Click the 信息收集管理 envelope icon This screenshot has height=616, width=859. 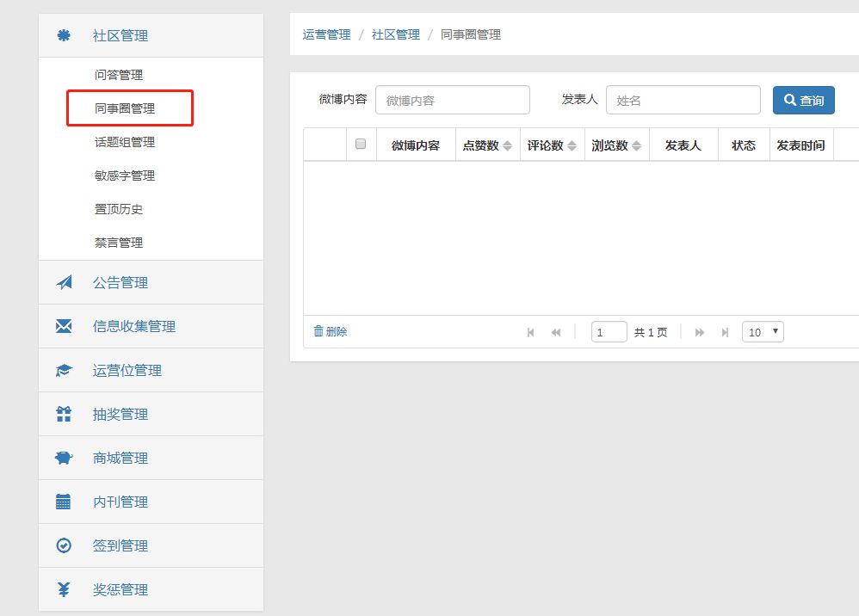64,326
